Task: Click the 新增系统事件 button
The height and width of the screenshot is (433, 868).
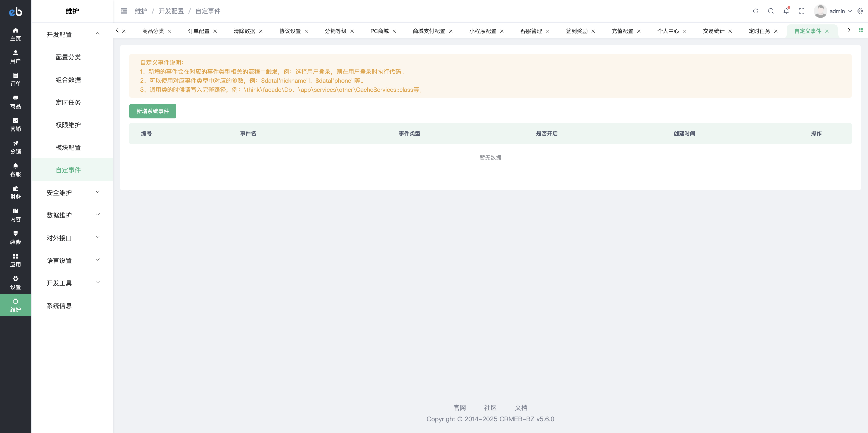Action: 152,111
